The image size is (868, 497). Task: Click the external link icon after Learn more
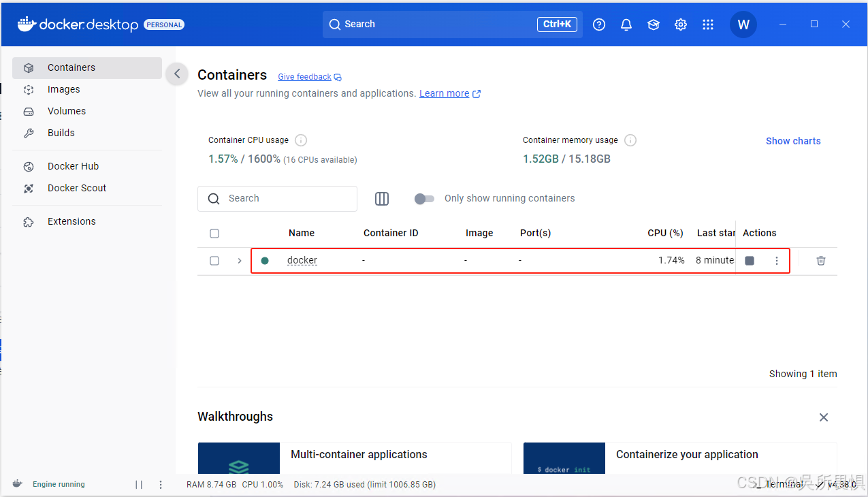coord(477,94)
